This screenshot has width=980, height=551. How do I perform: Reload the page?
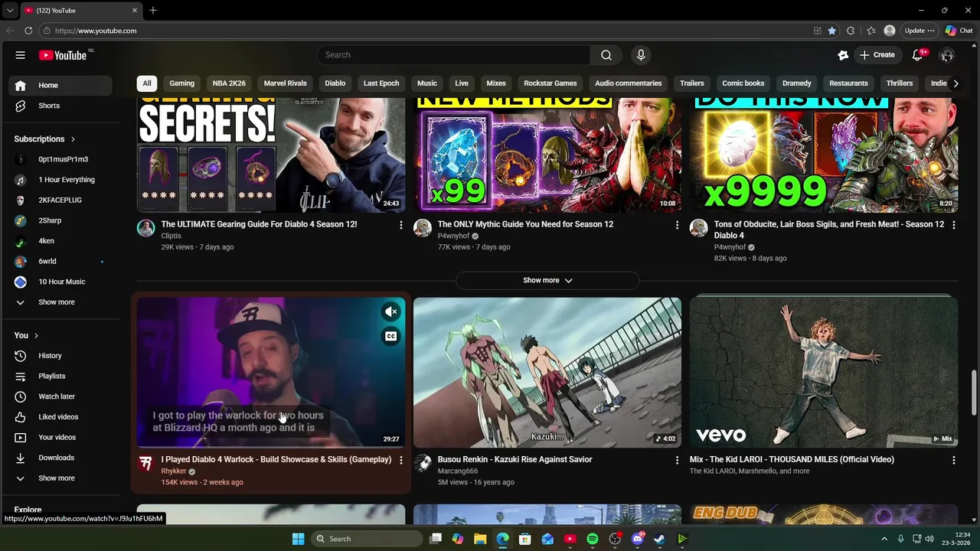tap(28, 31)
